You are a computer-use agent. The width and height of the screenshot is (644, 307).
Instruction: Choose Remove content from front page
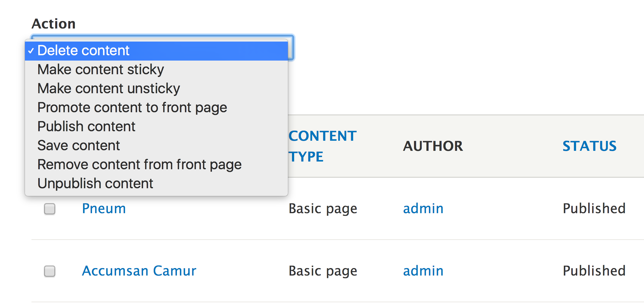(x=139, y=165)
